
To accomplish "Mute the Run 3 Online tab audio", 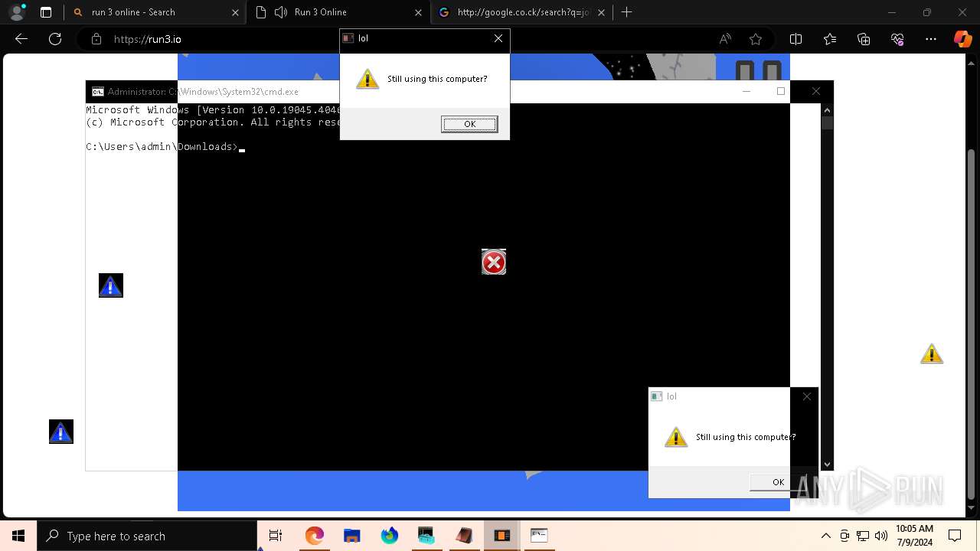I will [x=280, y=12].
